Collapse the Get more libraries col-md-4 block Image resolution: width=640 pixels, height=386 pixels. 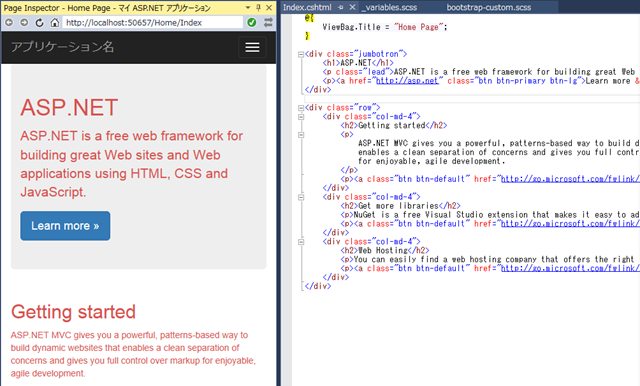(301, 197)
